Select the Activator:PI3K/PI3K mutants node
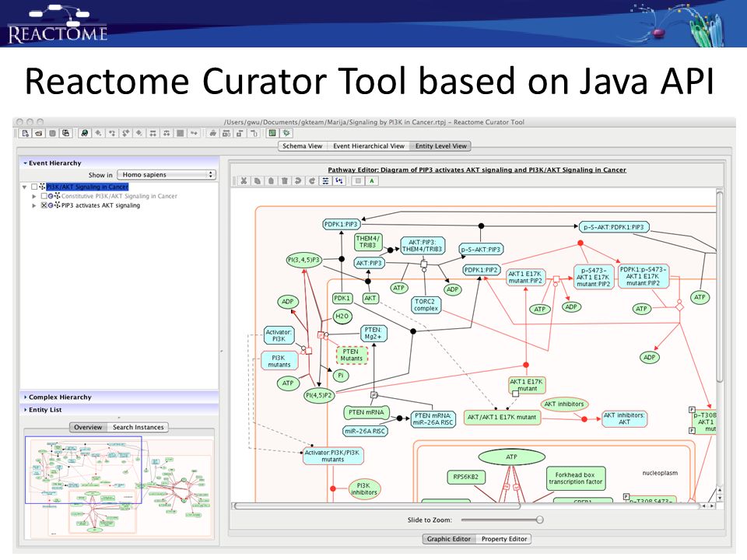The image size is (747, 560). (x=332, y=456)
